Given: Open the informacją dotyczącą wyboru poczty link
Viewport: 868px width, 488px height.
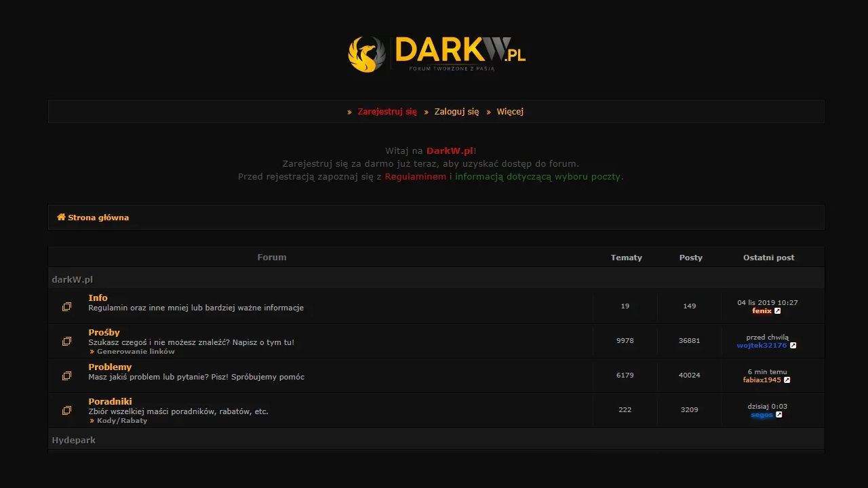Looking at the screenshot, I should 538,176.
